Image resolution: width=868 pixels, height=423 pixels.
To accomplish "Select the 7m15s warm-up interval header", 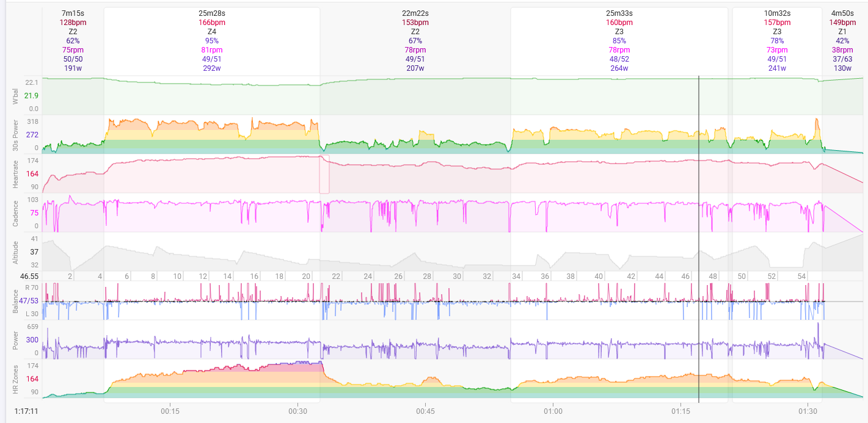I will (x=73, y=40).
